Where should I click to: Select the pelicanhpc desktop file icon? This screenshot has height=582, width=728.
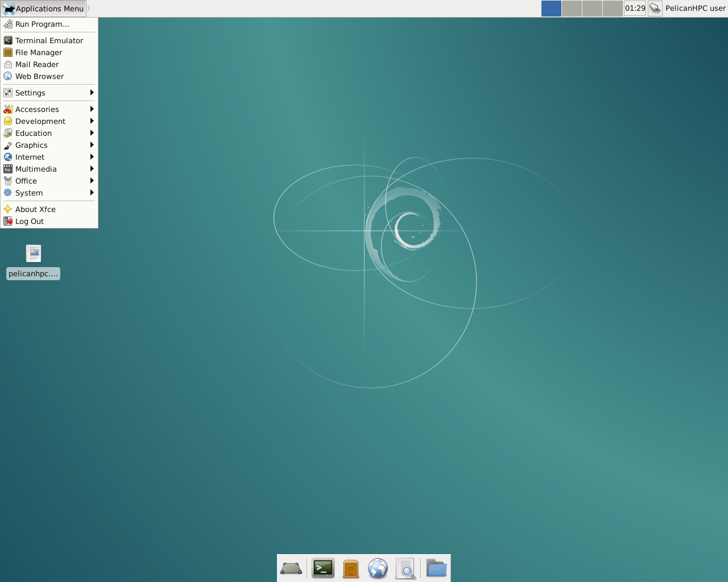pos(34,253)
